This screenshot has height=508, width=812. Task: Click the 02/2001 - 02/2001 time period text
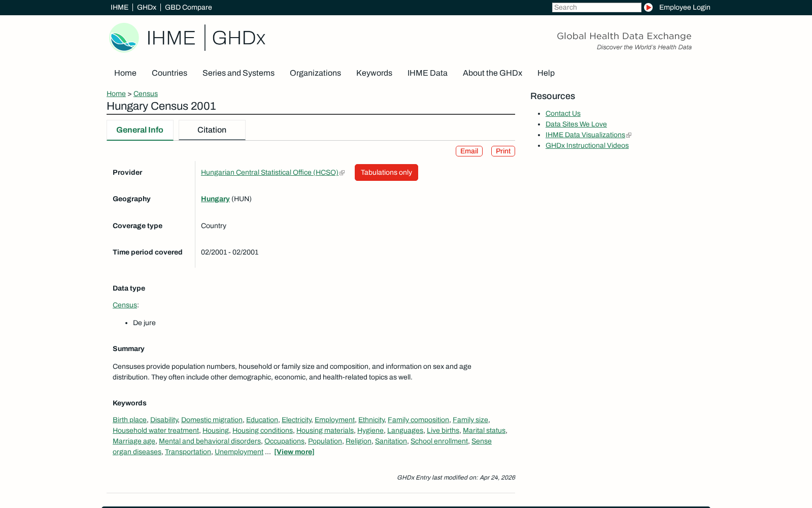point(229,252)
